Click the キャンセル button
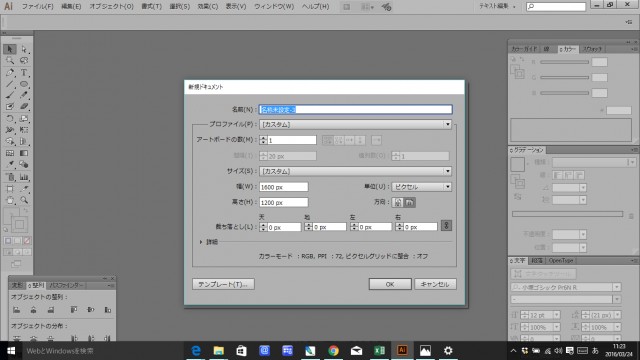The image size is (640, 360). tap(435, 284)
